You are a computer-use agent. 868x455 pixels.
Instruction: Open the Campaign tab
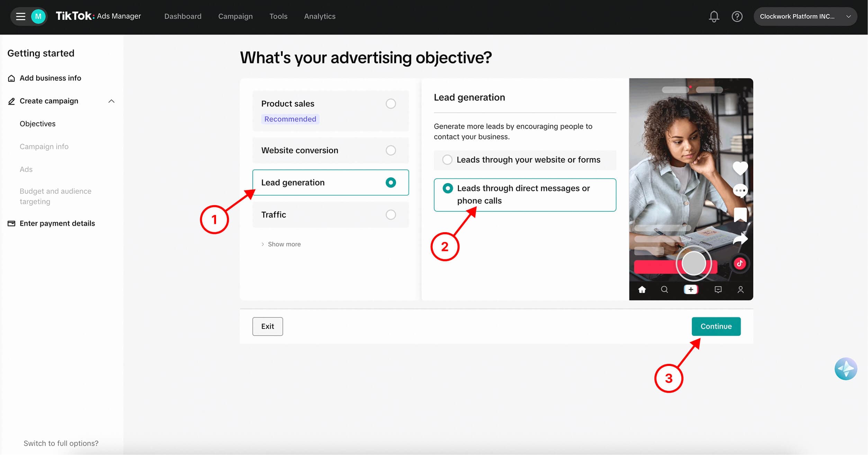click(235, 16)
